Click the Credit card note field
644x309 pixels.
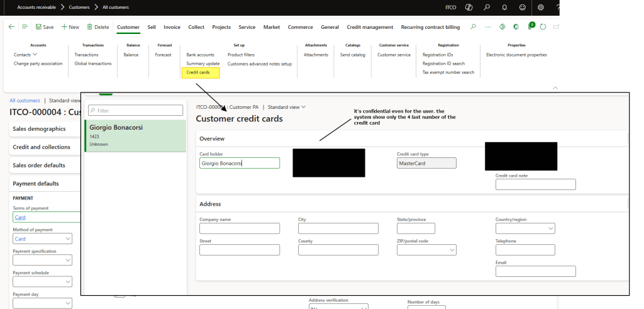tap(535, 184)
